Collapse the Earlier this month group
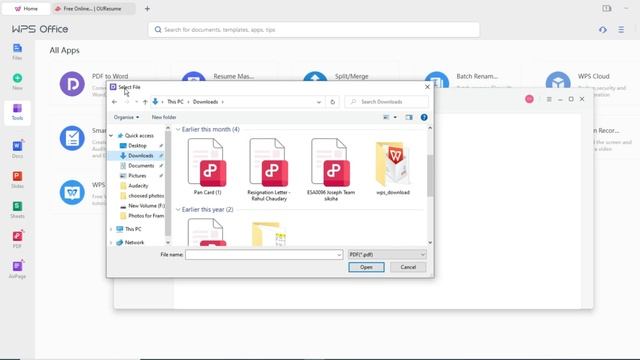 (178, 129)
